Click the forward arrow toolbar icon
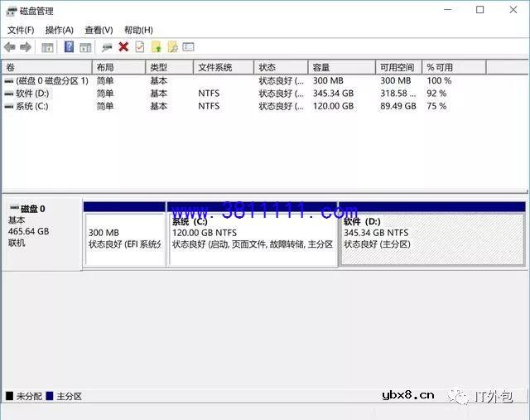 (x=26, y=47)
